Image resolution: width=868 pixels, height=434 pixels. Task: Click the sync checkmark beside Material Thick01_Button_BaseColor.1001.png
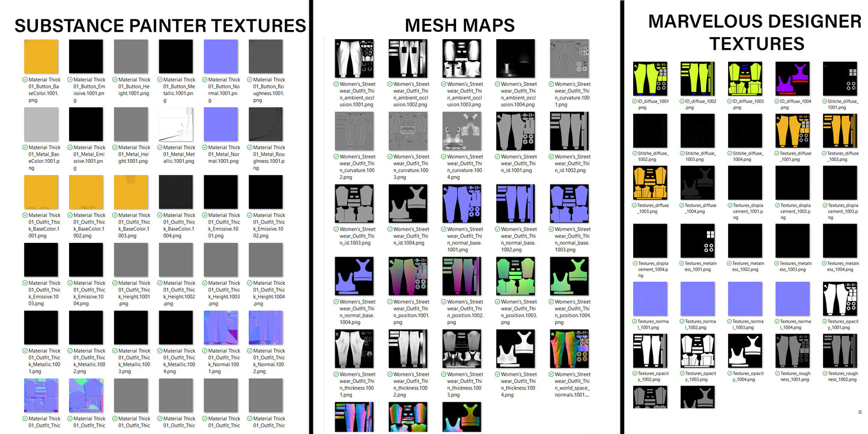click(x=25, y=79)
